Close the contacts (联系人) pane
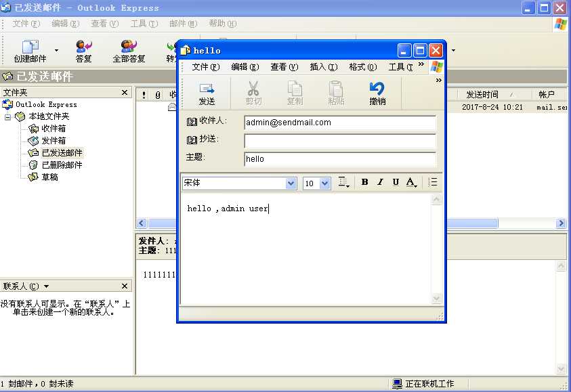Image resolution: width=571 pixels, height=392 pixels. point(125,286)
